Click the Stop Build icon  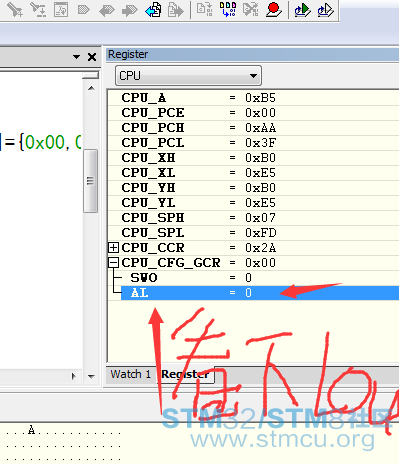(x=251, y=9)
